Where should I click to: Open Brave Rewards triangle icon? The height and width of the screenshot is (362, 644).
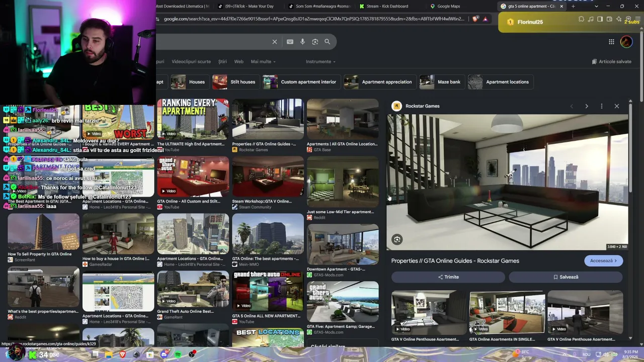[x=486, y=19]
